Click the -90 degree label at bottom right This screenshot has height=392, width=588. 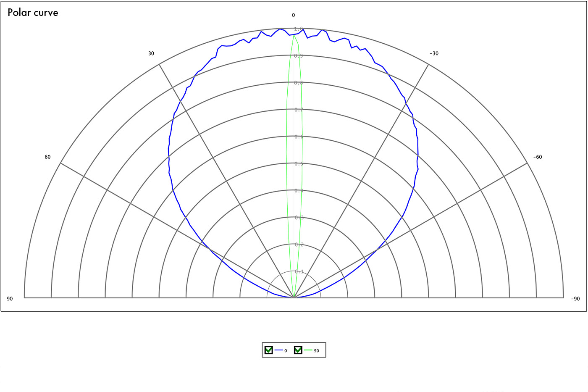tap(575, 299)
